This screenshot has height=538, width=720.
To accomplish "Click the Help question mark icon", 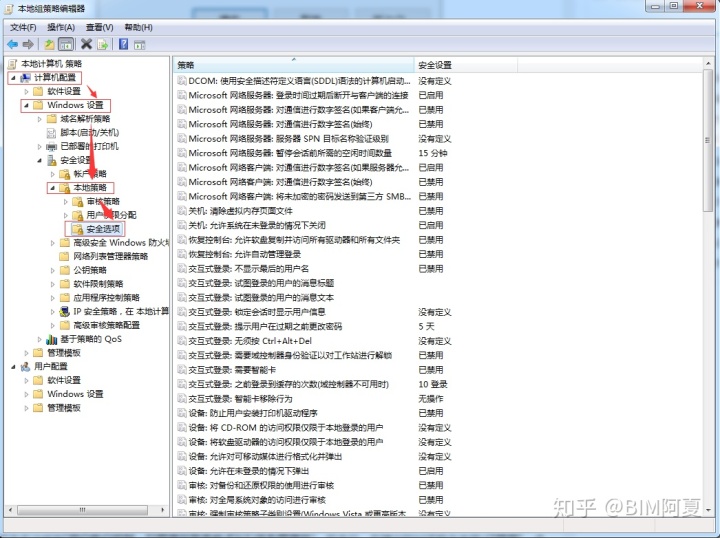I will (x=124, y=44).
